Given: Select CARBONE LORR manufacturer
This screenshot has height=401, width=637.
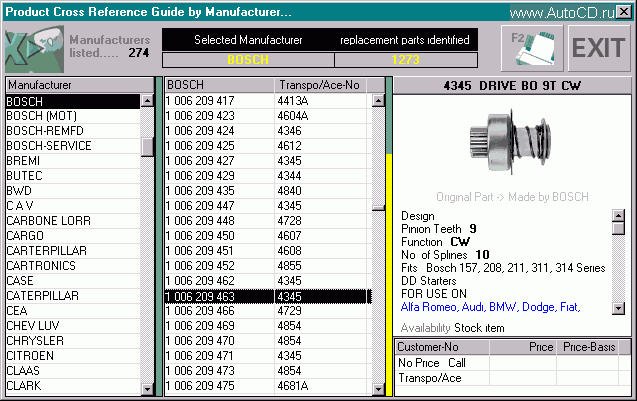Looking at the screenshot, I should (73, 221).
